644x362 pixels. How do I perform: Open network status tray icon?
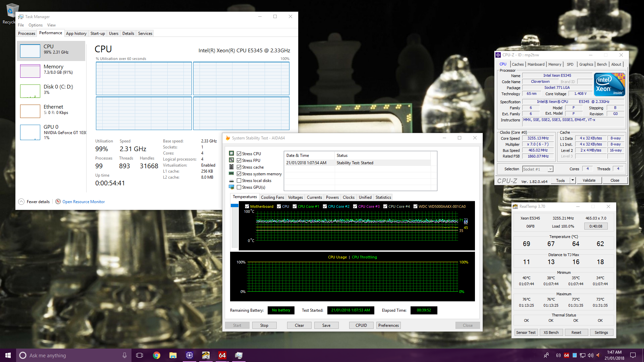(583, 355)
